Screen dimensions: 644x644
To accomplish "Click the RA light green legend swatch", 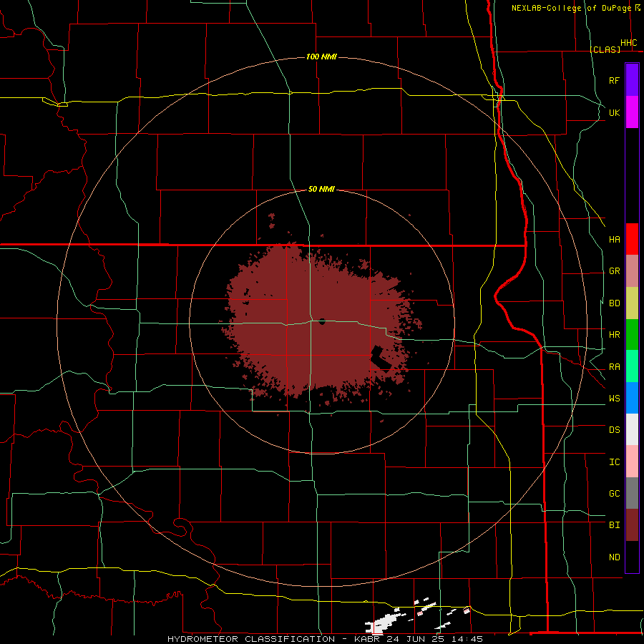I will pyautogui.click(x=632, y=366).
